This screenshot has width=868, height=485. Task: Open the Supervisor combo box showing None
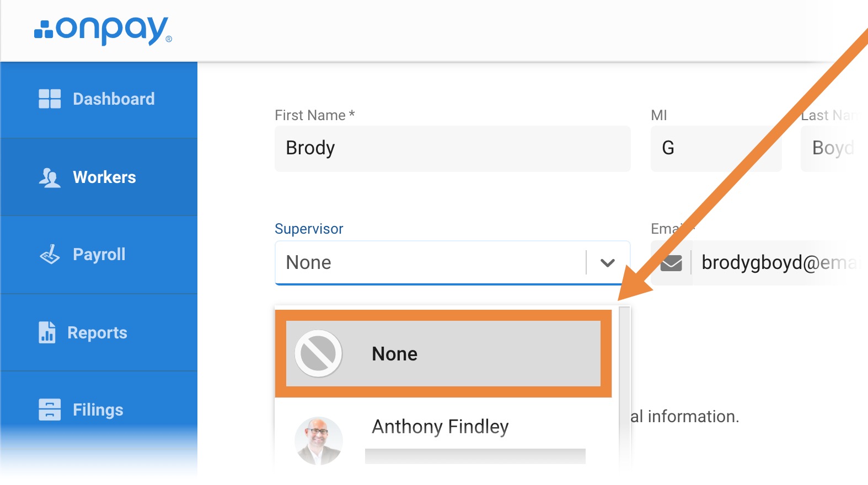(x=453, y=263)
